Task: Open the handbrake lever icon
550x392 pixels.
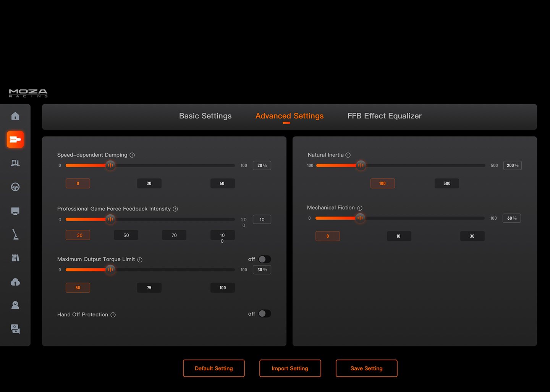Action: tap(15, 234)
